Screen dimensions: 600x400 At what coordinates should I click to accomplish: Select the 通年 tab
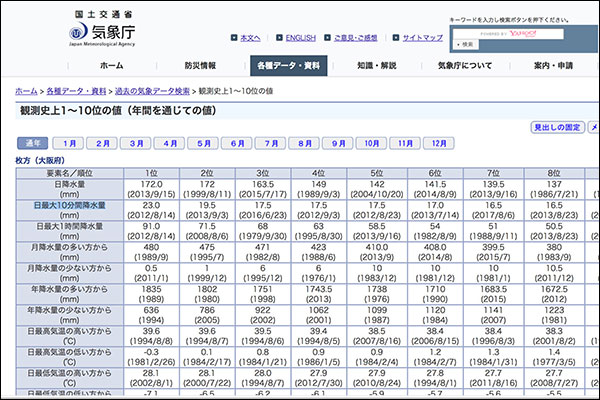[x=33, y=143]
